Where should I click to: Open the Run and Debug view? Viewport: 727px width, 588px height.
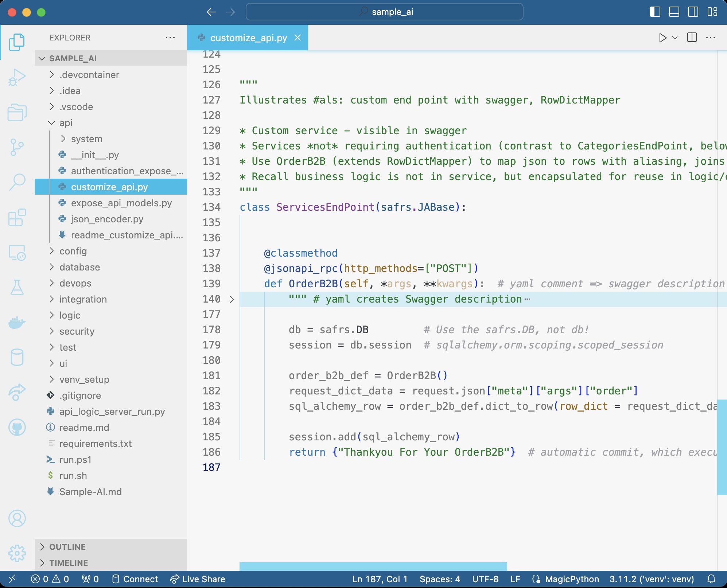(17, 77)
